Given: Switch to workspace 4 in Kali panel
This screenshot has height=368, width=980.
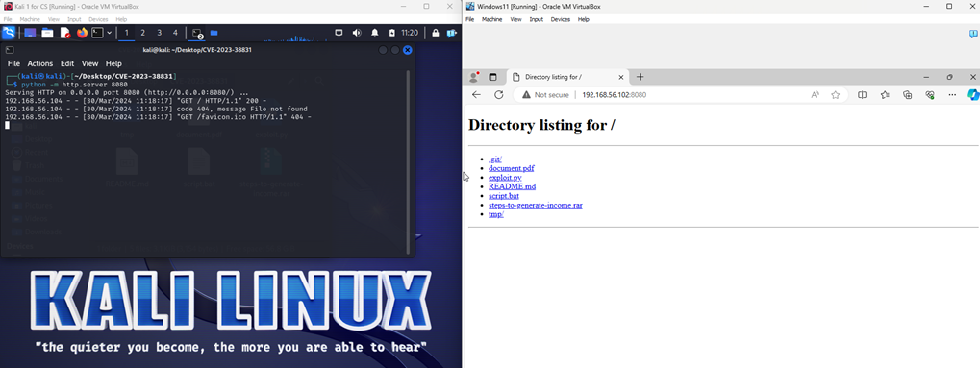Looking at the screenshot, I should click(175, 33).
